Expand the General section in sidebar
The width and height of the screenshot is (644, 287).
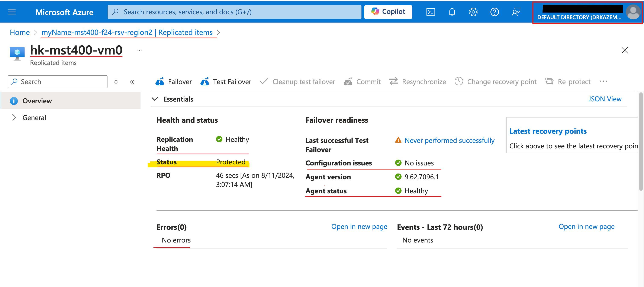14,118
